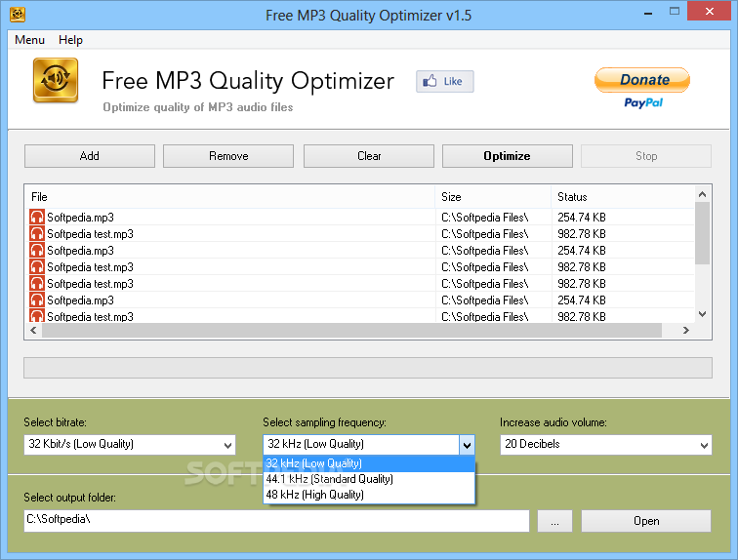
Task: Click the disabled Stop button
Action: click(646, 156)
